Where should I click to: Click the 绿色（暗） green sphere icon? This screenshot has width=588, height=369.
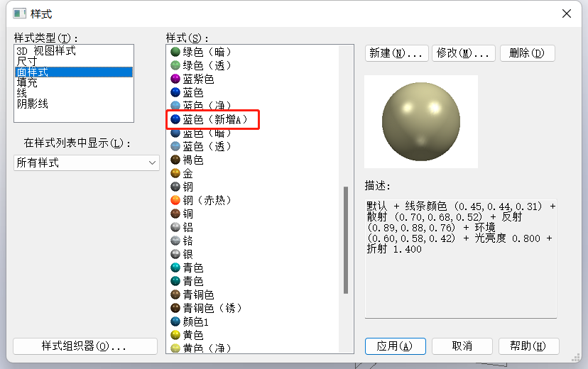(175, 52)
